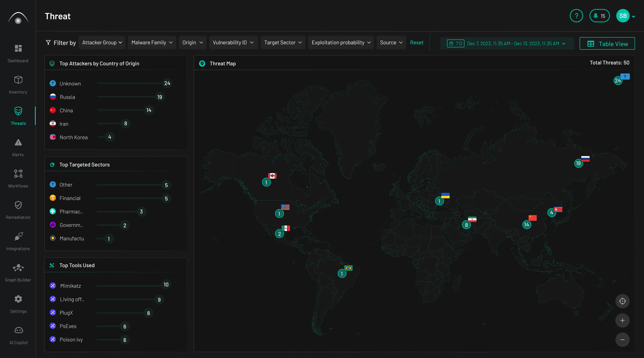Click the PsExes tool row
The image size is (644, 358).
[89, 326]
